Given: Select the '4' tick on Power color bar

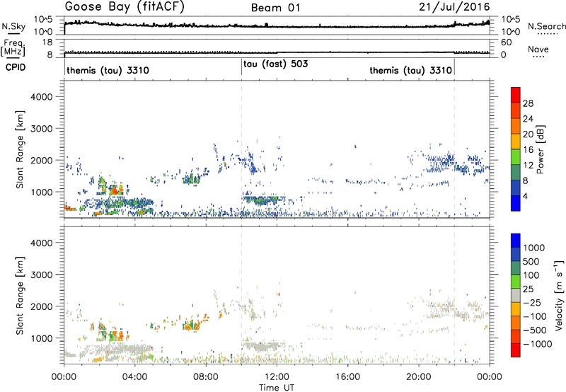Looking at the screenshot, I should pos(525,196).
